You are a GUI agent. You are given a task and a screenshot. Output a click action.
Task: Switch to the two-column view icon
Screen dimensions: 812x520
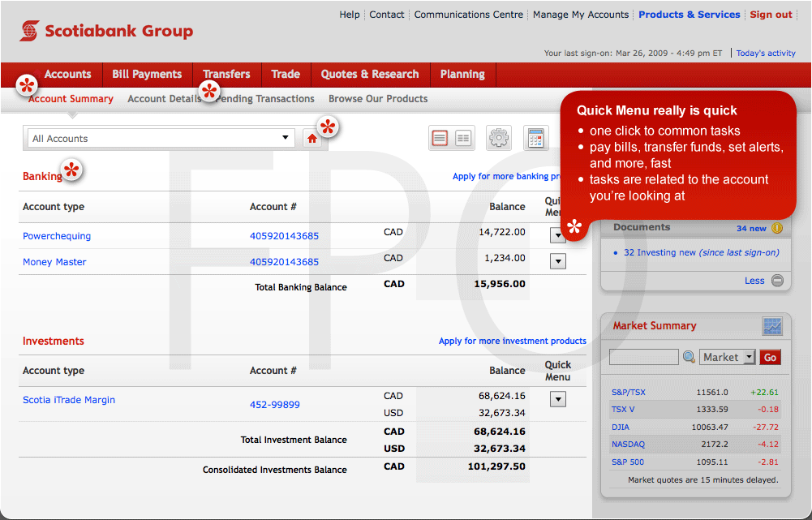coord(463,139)
